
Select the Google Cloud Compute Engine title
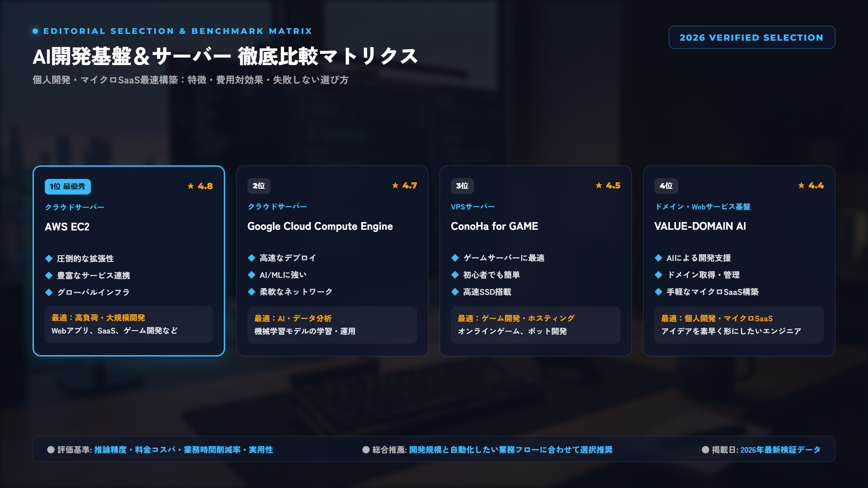(x=320, y=226)
